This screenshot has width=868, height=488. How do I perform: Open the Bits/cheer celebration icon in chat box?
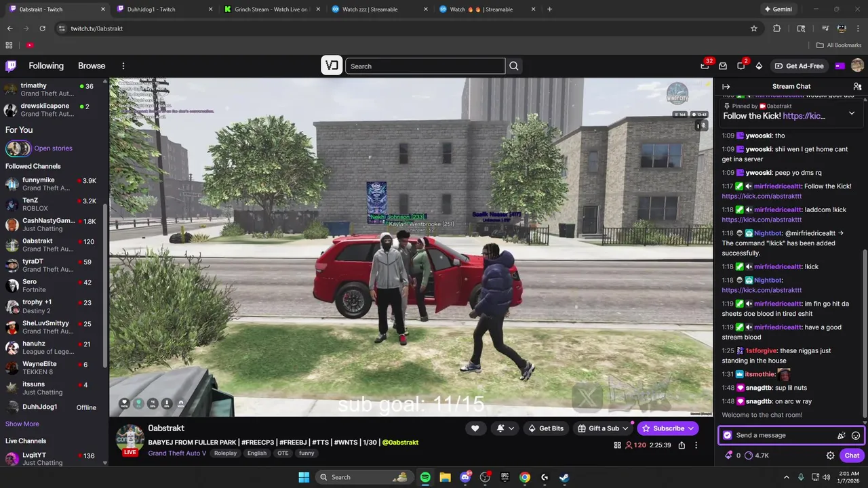(x=841, y=435)
